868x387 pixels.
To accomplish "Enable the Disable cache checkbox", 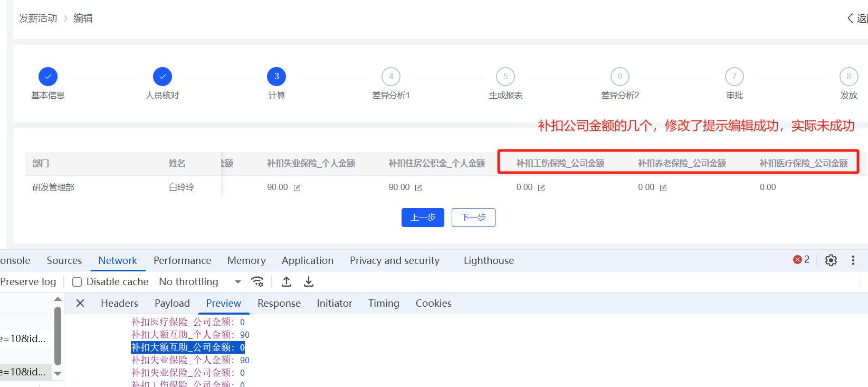I will coord(77,282).
